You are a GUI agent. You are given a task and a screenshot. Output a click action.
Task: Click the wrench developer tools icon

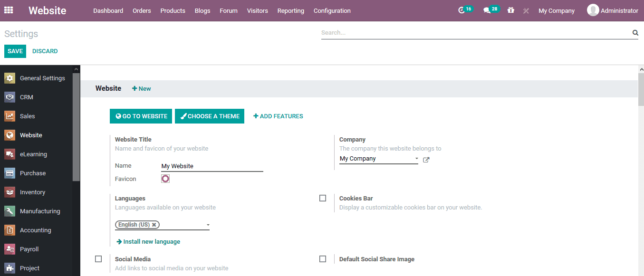pos(526,10)
